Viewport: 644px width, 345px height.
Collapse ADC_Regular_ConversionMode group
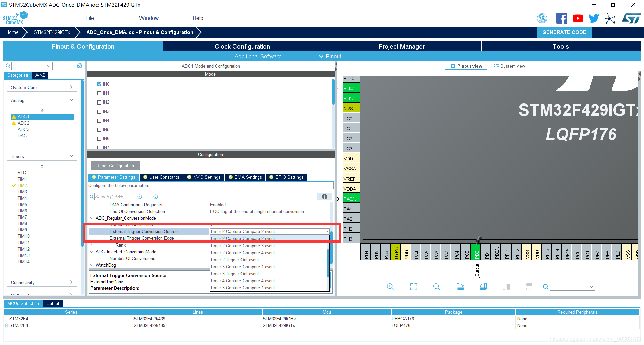coord(92,218)
